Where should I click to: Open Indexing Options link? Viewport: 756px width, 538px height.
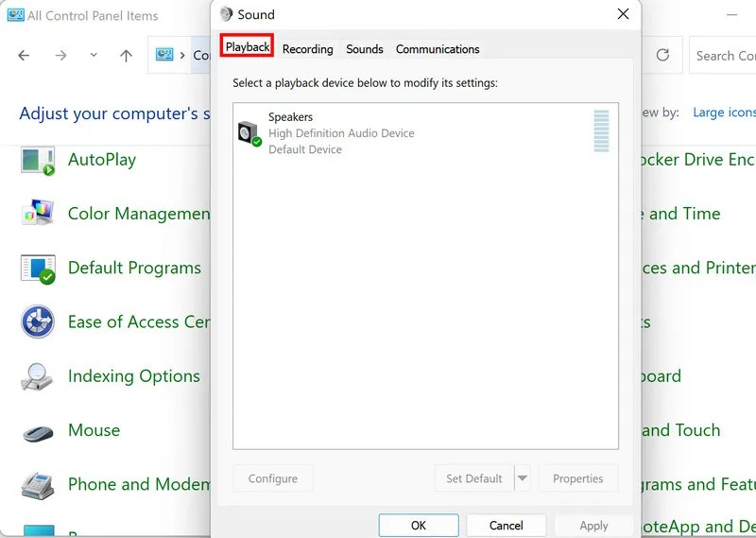(134, 376)
